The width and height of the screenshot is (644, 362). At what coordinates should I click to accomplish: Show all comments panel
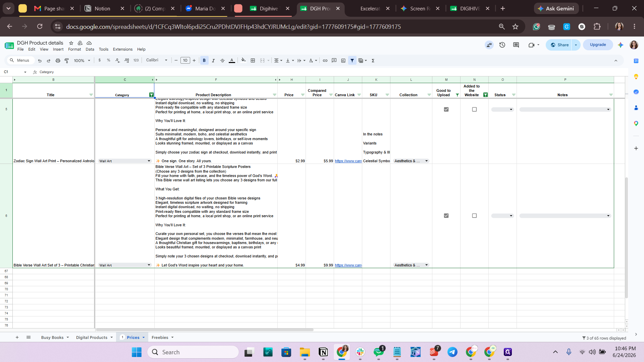516,45
